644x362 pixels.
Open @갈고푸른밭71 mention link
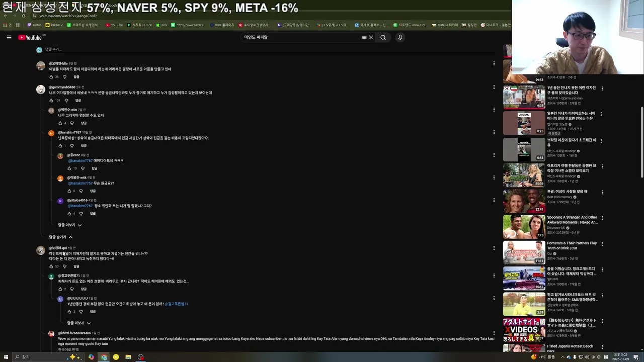point(176,304)
